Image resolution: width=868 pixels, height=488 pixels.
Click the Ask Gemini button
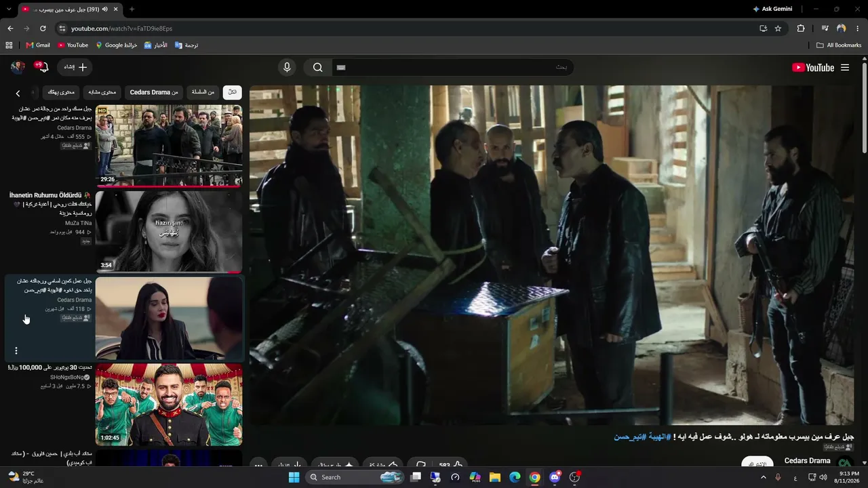(772, 9)
